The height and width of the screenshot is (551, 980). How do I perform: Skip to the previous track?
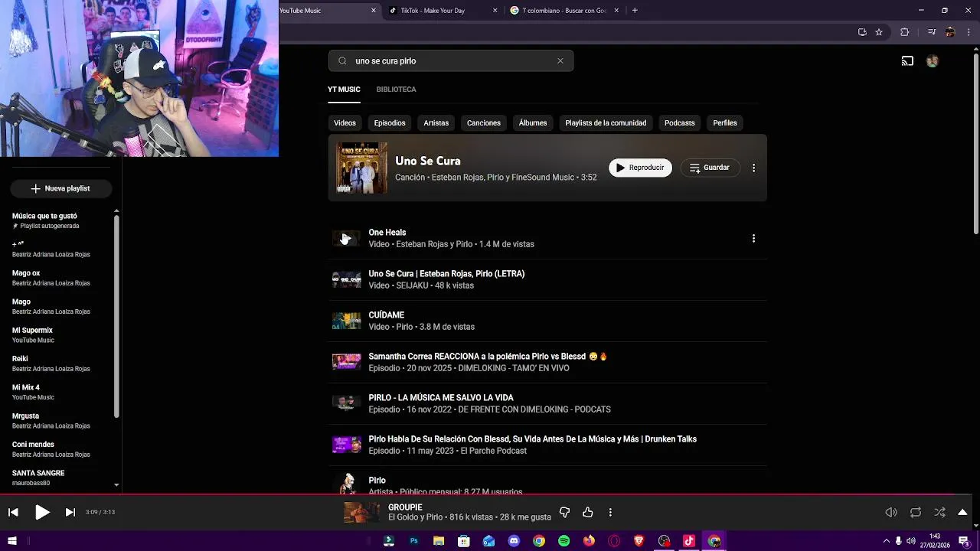[x=13, y=512]
